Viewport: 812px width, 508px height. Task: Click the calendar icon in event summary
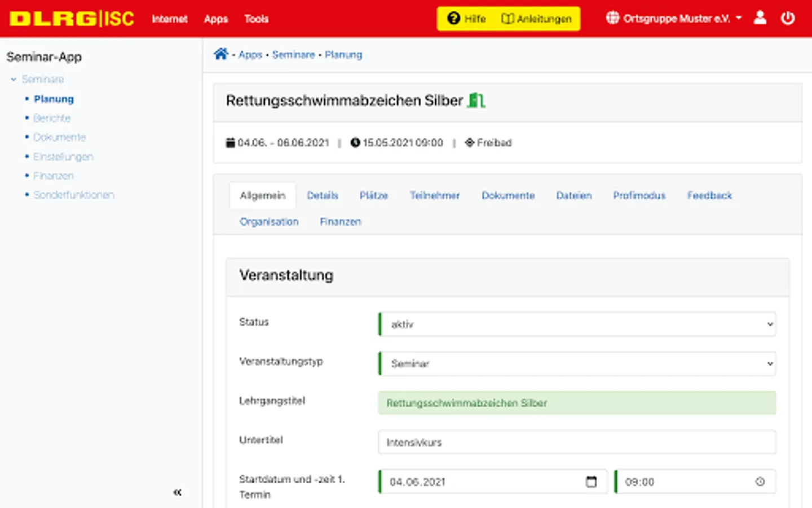pos(230,143)
